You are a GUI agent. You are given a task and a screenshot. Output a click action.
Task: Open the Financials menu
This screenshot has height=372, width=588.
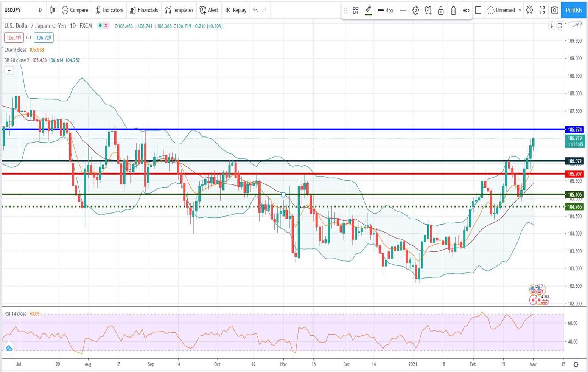point(144,10)
